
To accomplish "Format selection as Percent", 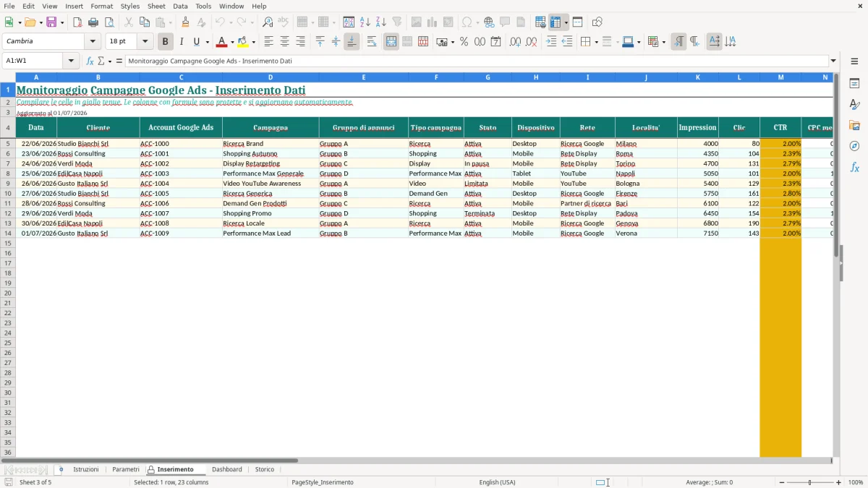I will point(464,42).
